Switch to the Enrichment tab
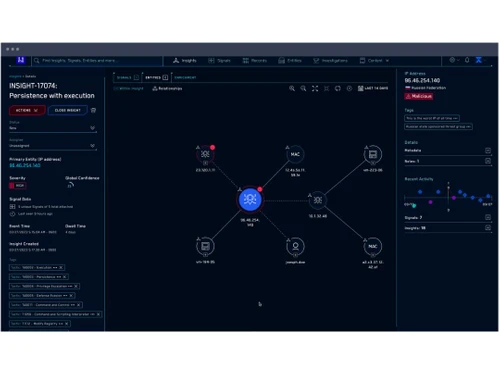 coord(185,78)
